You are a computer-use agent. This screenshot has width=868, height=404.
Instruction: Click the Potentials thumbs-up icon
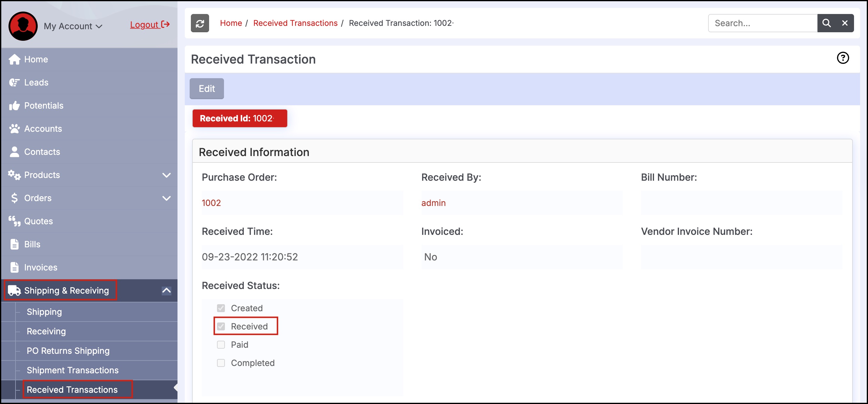(x=14, y=106)
